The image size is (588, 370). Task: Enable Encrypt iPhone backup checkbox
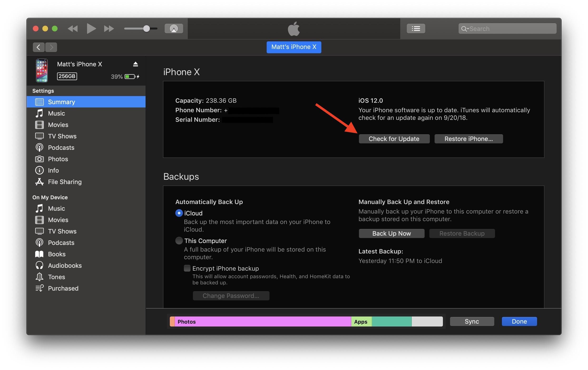coord(187,268)
